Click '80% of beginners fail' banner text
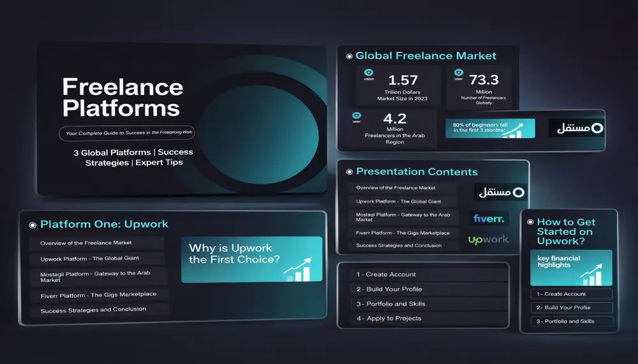Screen dimensions: 638x364 point(480,127)
